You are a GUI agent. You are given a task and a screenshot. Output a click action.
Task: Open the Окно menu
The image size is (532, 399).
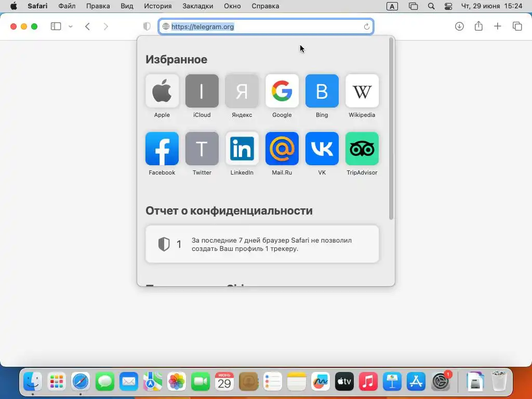click(x=232, y=6)
